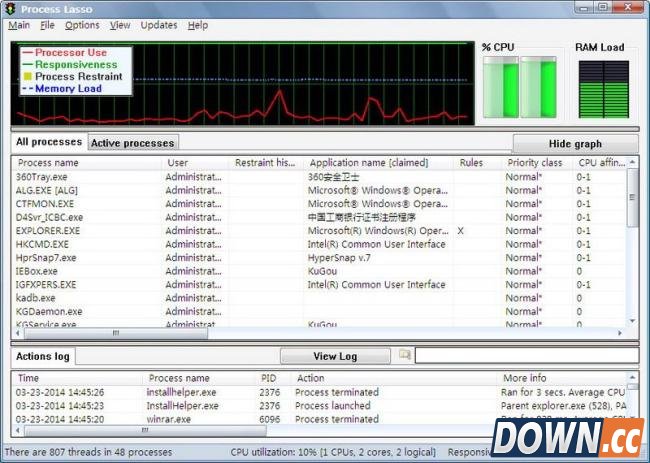Image resolution: width=650 pixels, height=463 pixels.
Task: Click scroll right arrow of process list
Action: point(620,333)
